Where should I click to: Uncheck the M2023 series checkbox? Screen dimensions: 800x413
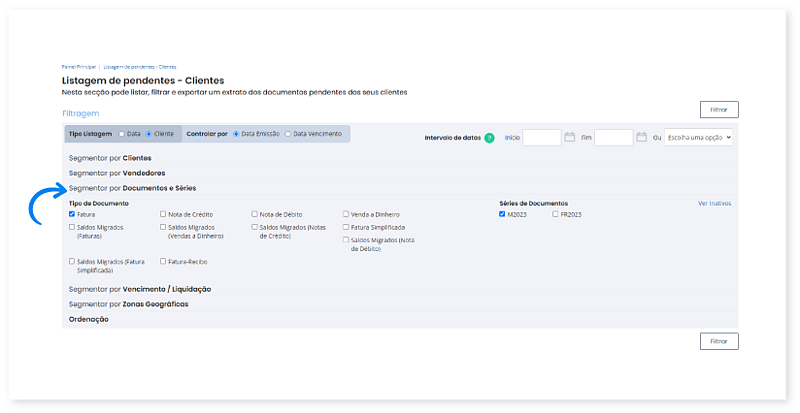click(x=502, y=214)
